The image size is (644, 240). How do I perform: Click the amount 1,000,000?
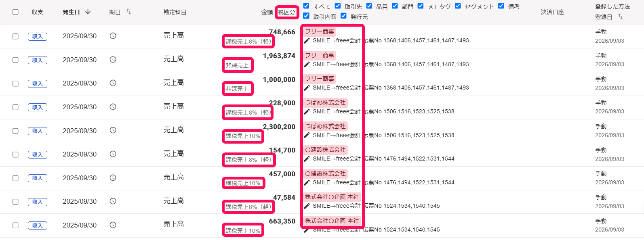click(279, 79)
